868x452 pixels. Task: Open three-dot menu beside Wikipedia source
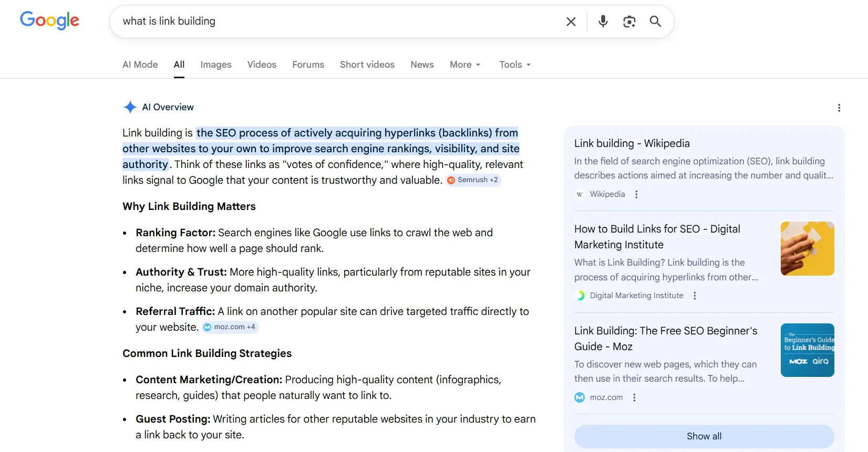[x=636, y=194]
